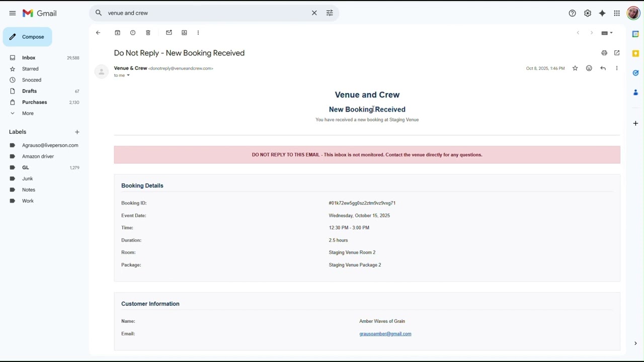Open Settings gear icon
The width and height of the screenshot is (644, 362).
[587, 14]
